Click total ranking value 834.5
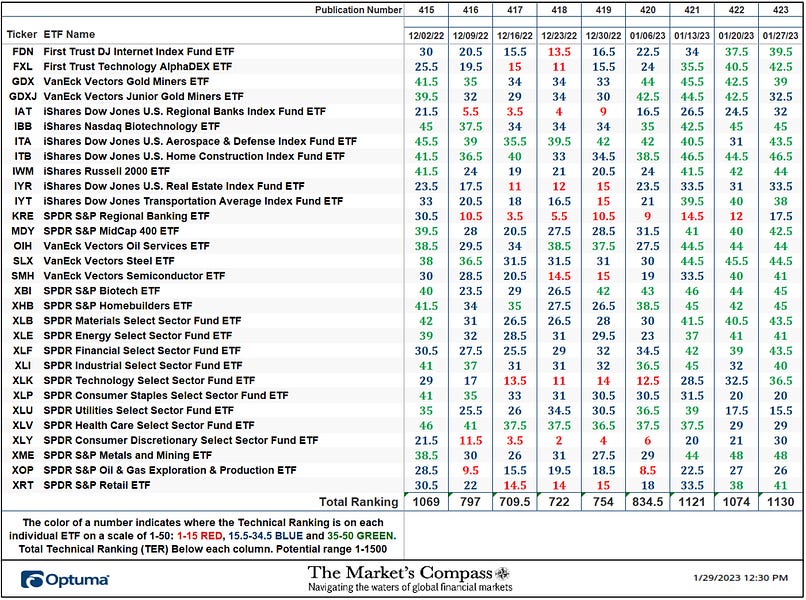This screenshot has width=806, height=600. pyautogui.click(x=648, y=502)
